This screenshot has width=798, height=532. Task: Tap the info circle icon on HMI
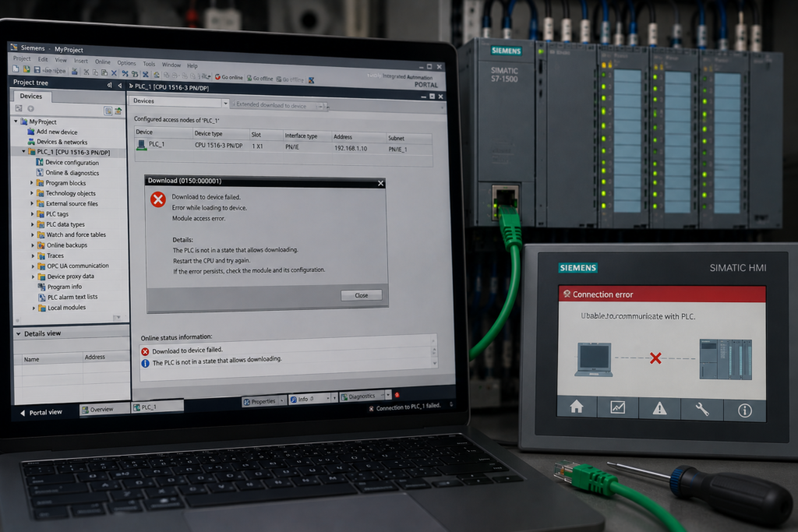coord(744,410)
